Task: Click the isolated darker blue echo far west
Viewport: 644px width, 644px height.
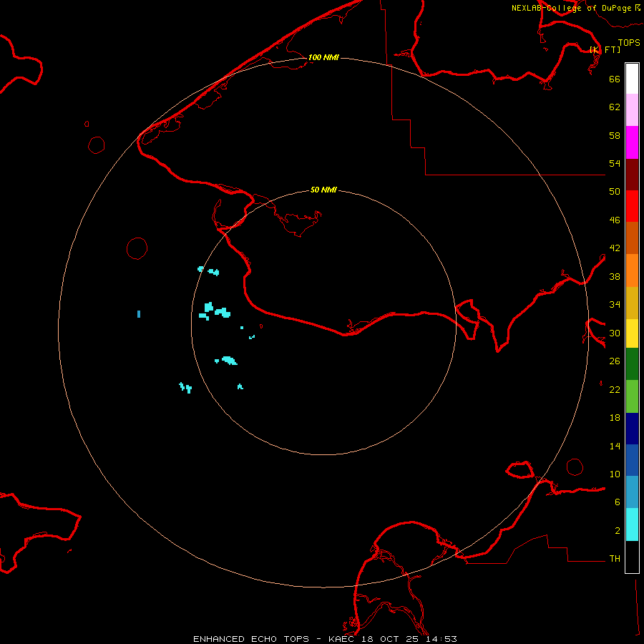Action: coord(139,314)
